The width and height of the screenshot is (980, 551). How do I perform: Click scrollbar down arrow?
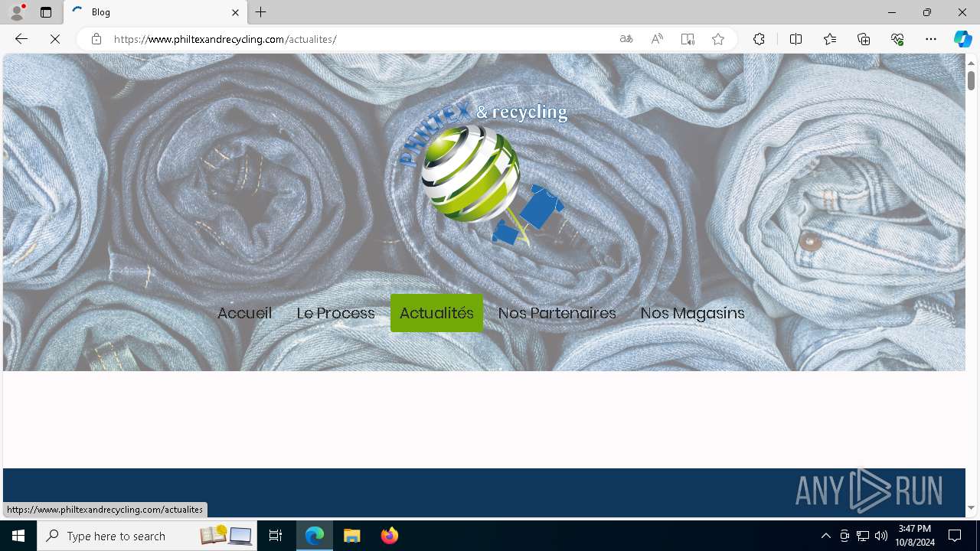click(971, 507)
